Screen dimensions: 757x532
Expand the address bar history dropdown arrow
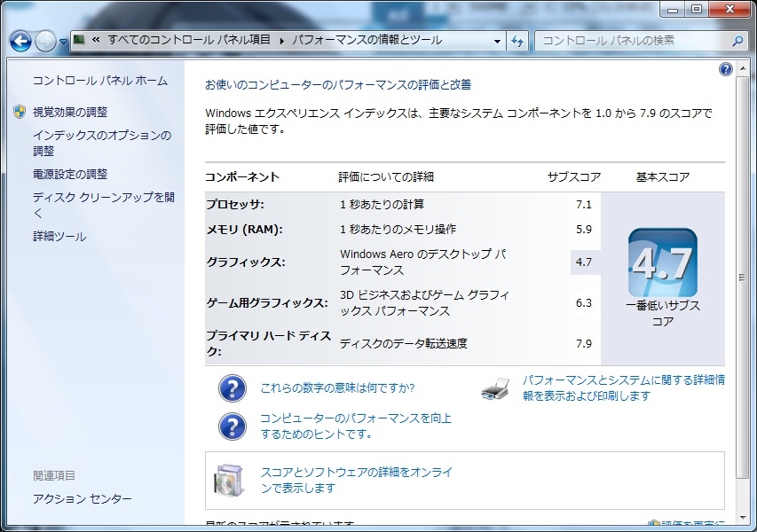point(497,41)
